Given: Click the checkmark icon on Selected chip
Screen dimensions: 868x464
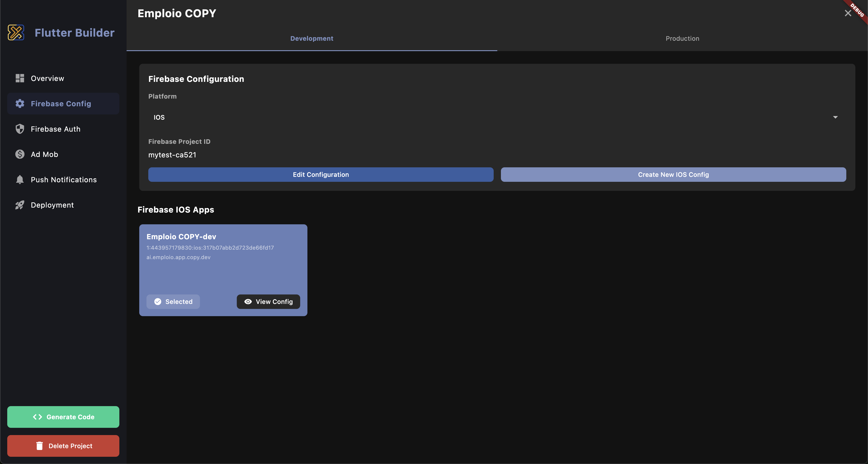Looking at the screenshot, I should click(x=158, y=302).
